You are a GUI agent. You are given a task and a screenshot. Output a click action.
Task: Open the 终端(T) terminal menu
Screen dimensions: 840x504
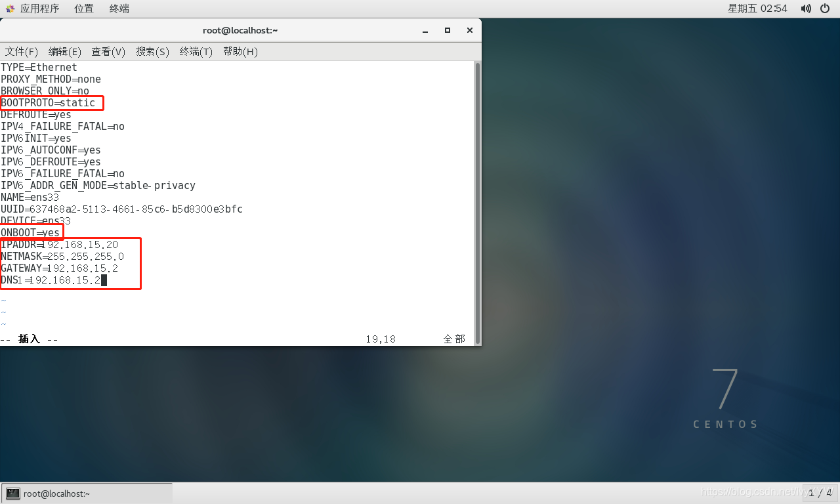coord(196,52)
